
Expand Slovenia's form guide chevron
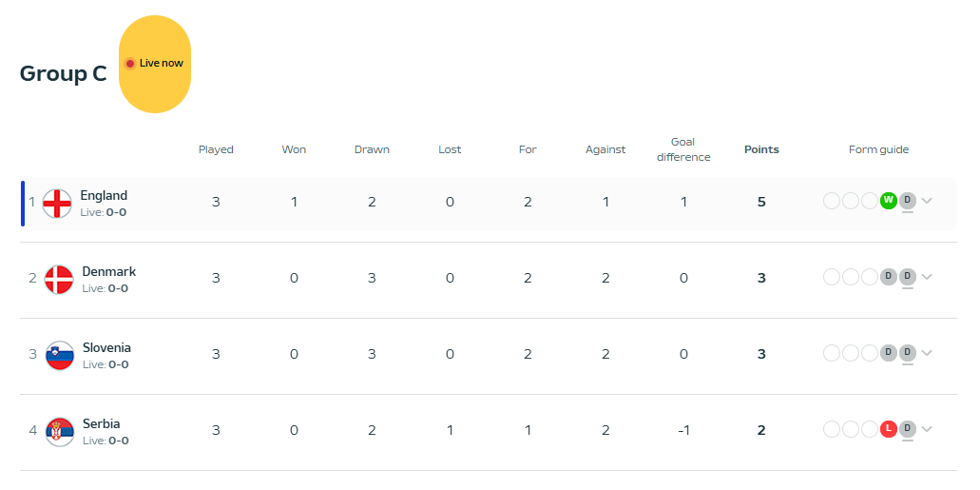click(x=928, y=353)
